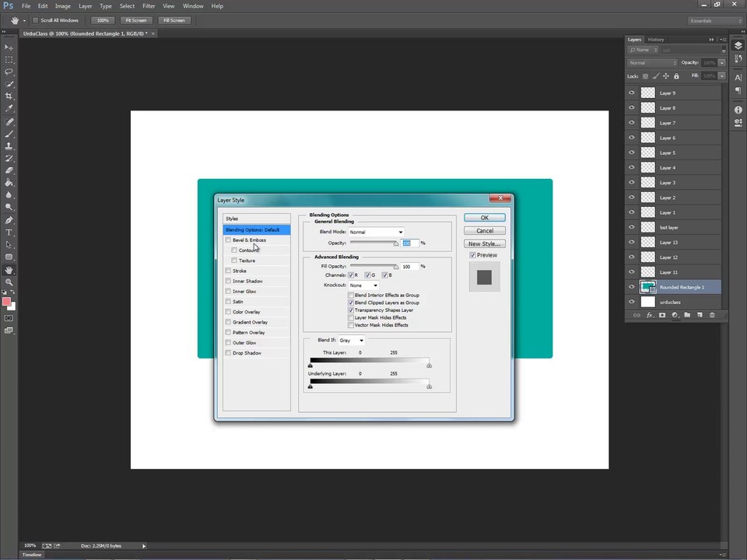Select the Pen tool
The image size is (747, 560).
click(x=9, y=220)
